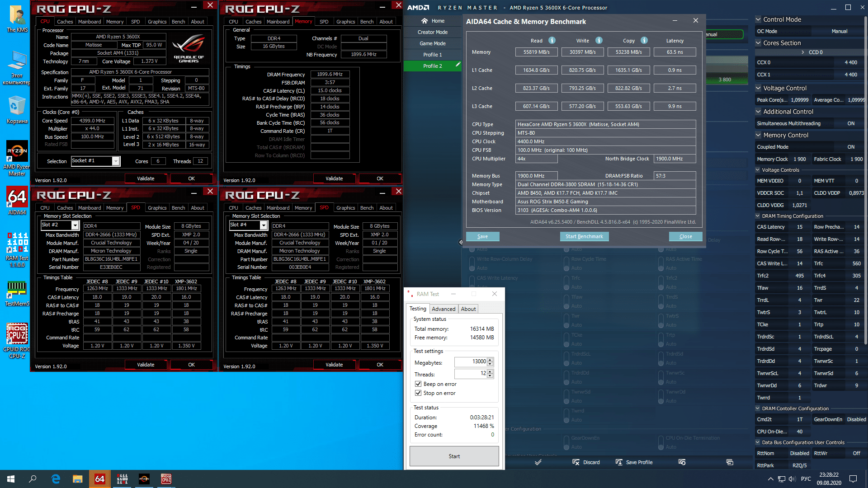868x488 pixels.
Task: Click the edit pencil icon on Profile 2
Action: click(x=458, y=65)
